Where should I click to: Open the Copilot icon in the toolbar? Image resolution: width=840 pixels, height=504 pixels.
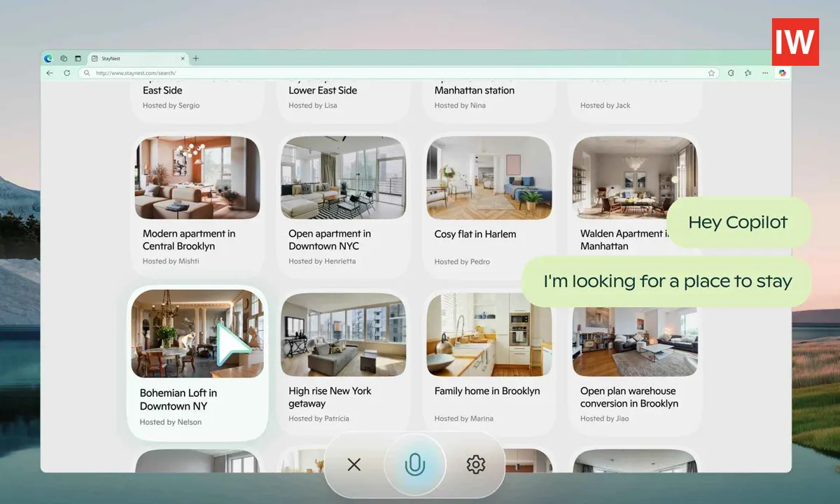click(783, 73)
